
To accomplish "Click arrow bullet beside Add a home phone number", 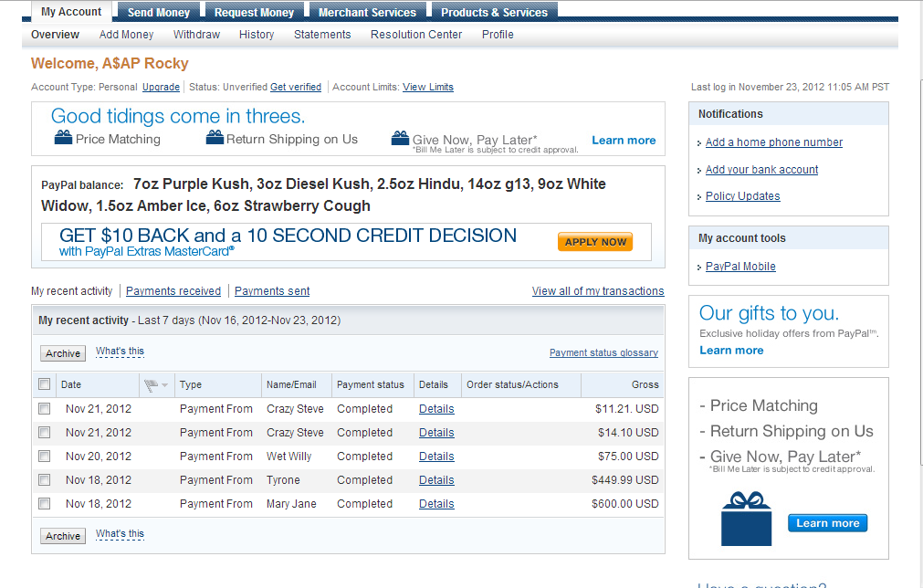I will click(699, 143).
